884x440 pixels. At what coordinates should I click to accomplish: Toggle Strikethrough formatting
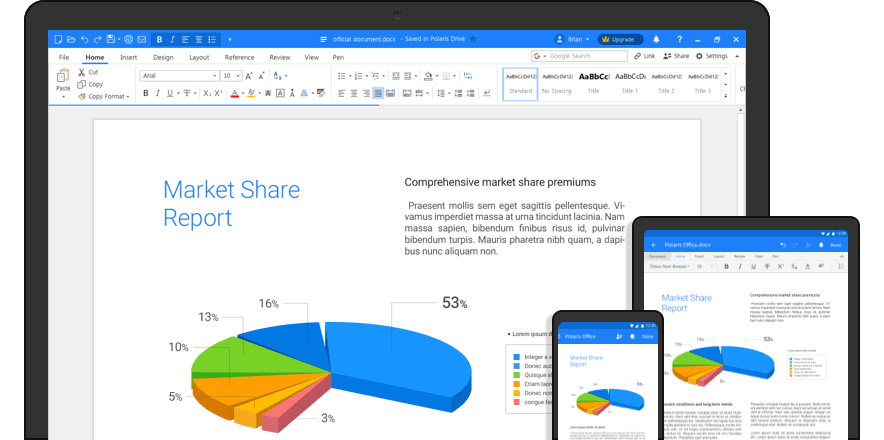[187, 93]
